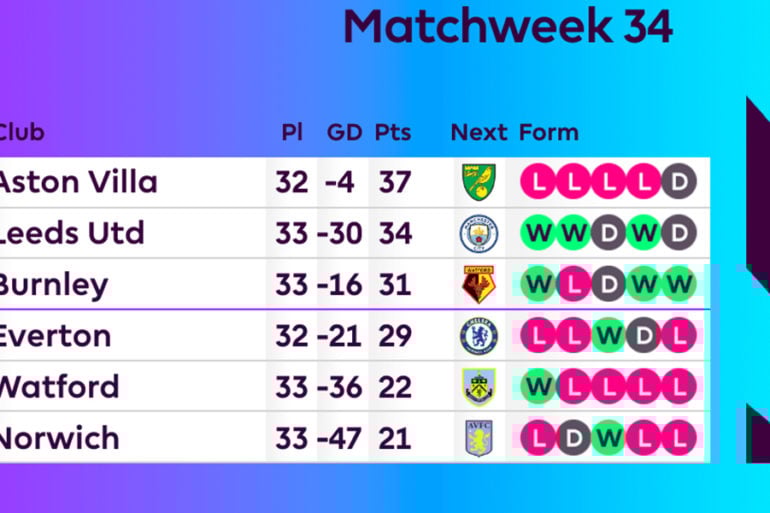
Task: Click the Pts column header
Action: (x=393, y=133)
